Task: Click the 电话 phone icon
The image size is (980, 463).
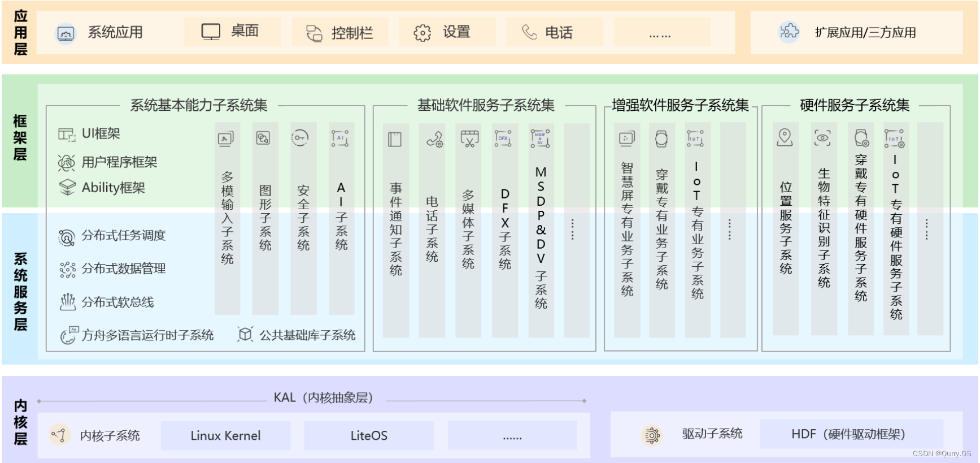Action: click(x=529, y=32)
